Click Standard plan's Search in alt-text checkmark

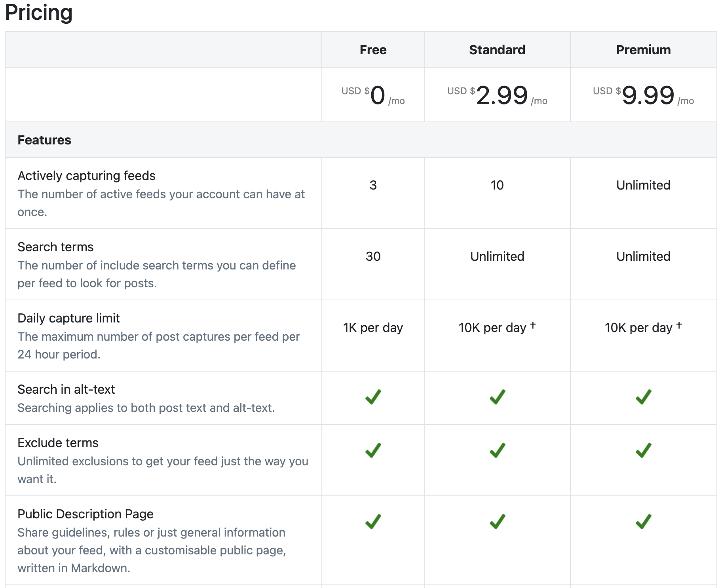497,397
